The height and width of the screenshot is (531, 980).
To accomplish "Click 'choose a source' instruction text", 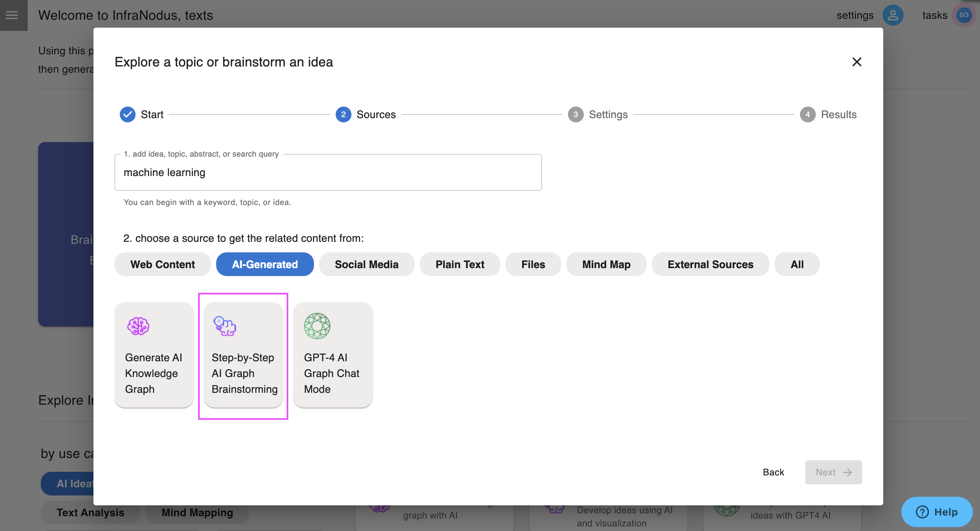I will tap(243, 238).
